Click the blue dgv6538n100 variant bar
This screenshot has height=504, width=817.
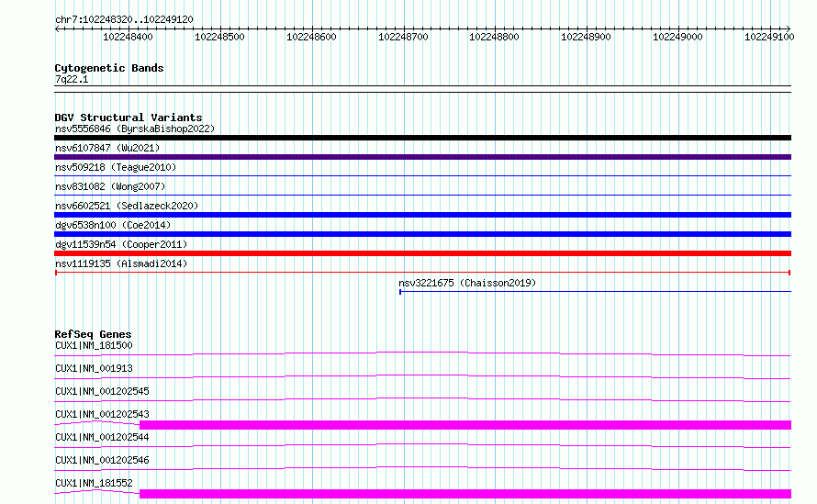(x=422, y=234)
